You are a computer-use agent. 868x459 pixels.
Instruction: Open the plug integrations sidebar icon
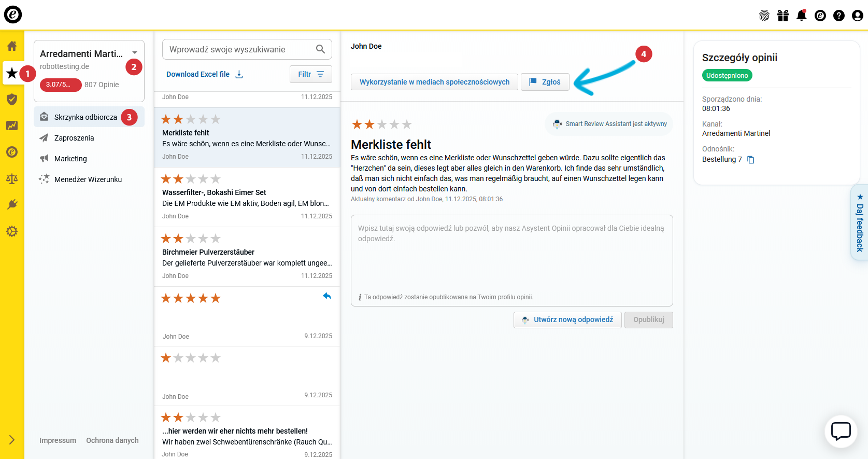coord(12,205)
